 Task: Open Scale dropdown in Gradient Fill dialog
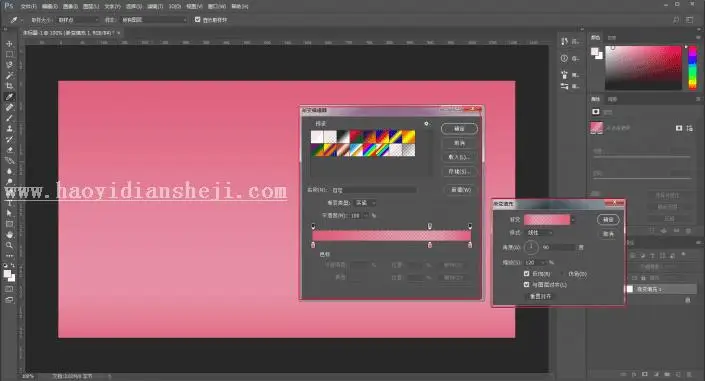(x=544, y=262)
